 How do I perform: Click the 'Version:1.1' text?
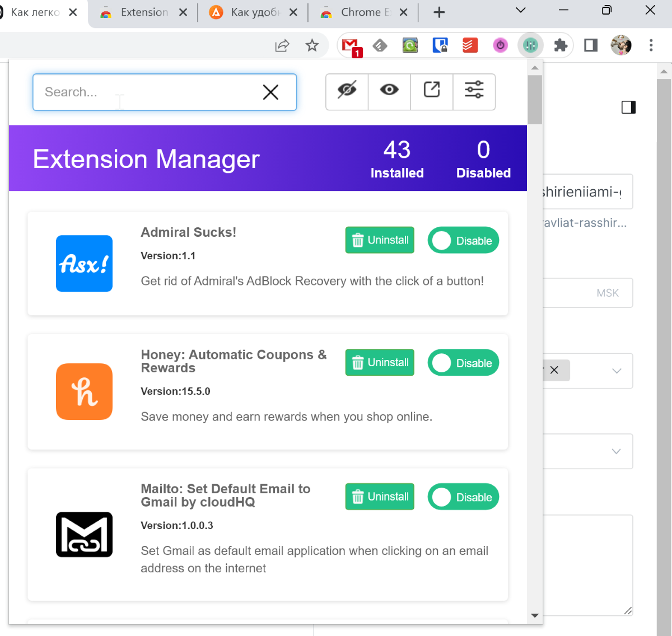coord(168,256)
